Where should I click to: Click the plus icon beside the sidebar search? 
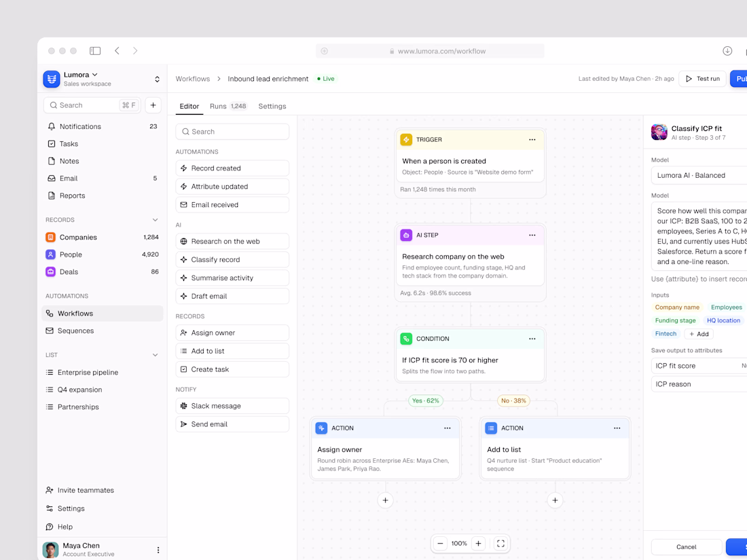153,105
